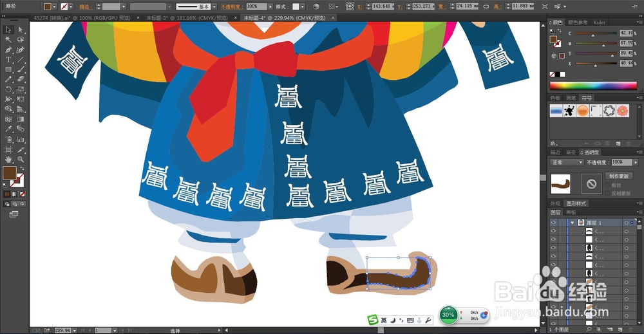This screenshot has width=644, height=334.
Task: Switch to the 画板 artboards tab
Action: pos(571,212)
